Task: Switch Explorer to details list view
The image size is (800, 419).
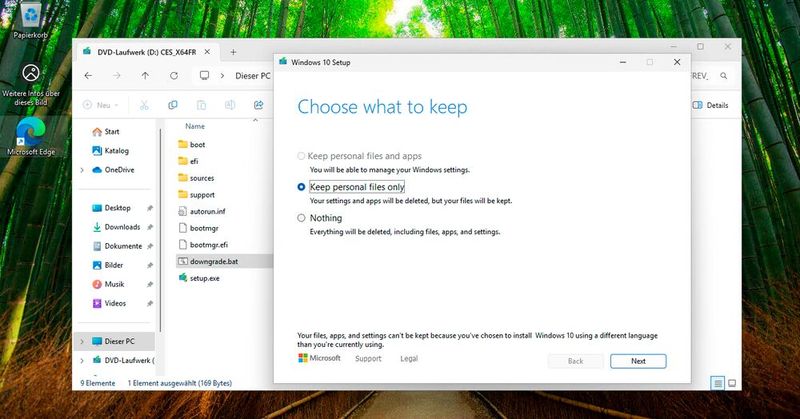Action: pyautogui.click(x=717, y=383)
